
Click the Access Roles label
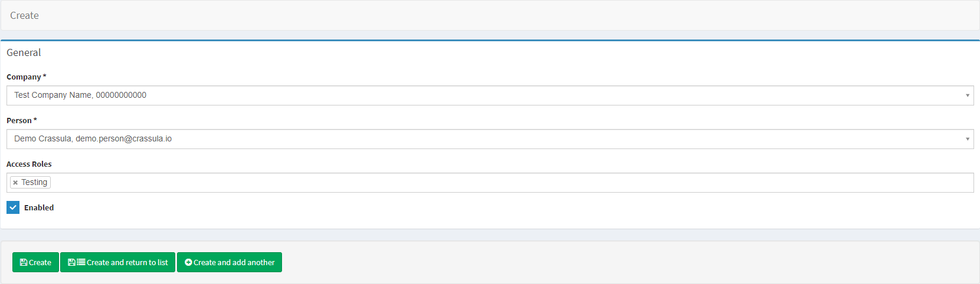coord(29,164)
